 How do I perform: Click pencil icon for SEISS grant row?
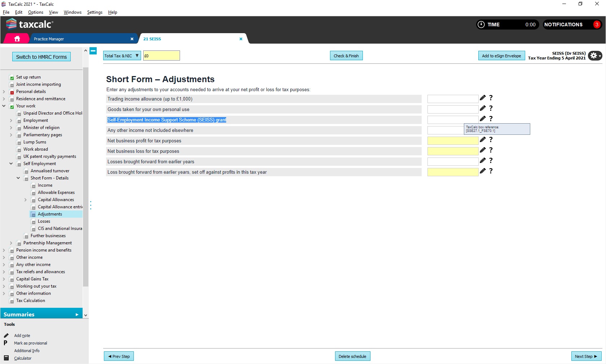[x=483, y=119]
